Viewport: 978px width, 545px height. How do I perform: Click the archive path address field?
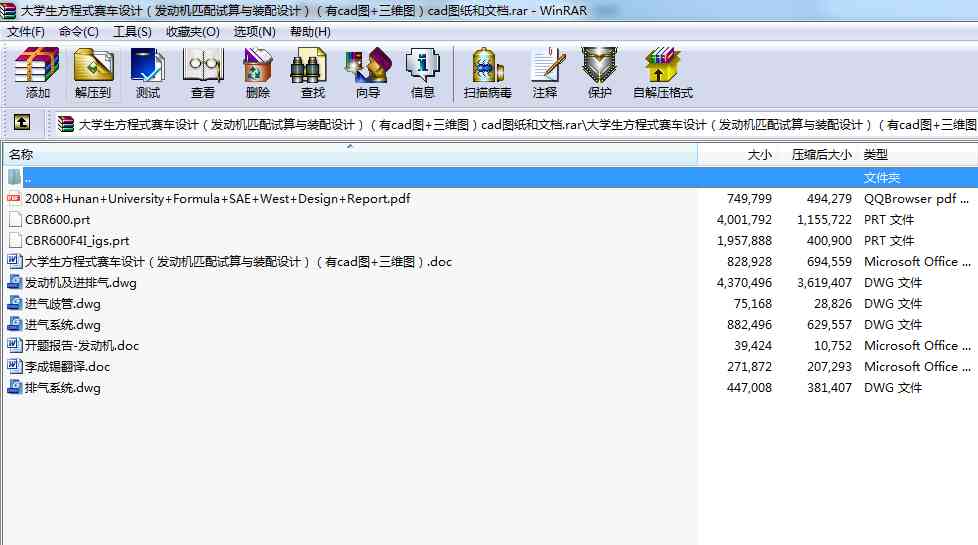click(x=517, y=124)
